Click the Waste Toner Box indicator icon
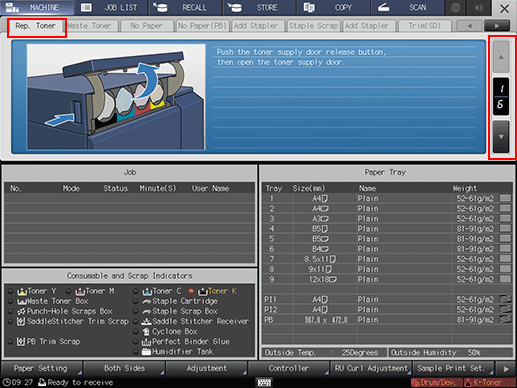 22,302
